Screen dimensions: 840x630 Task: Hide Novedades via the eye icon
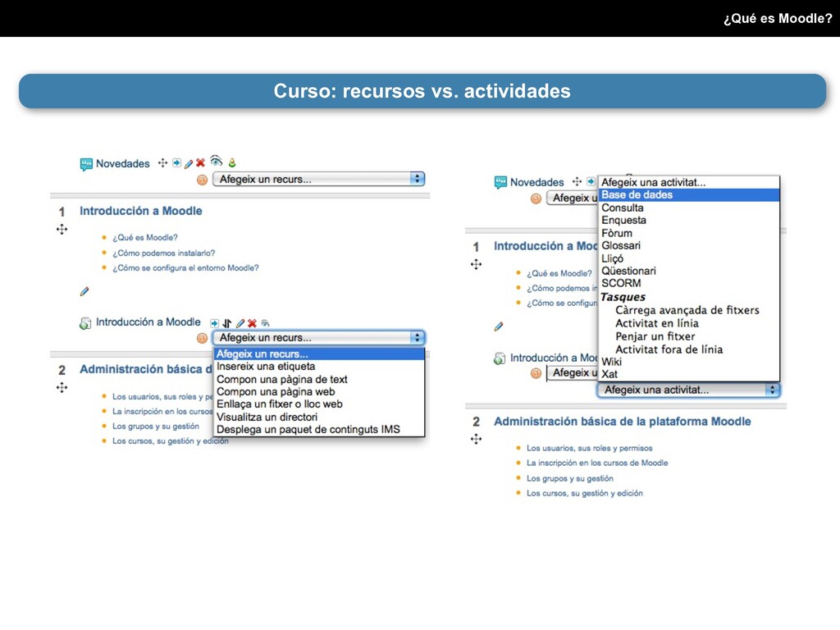(x=216, y=161)
